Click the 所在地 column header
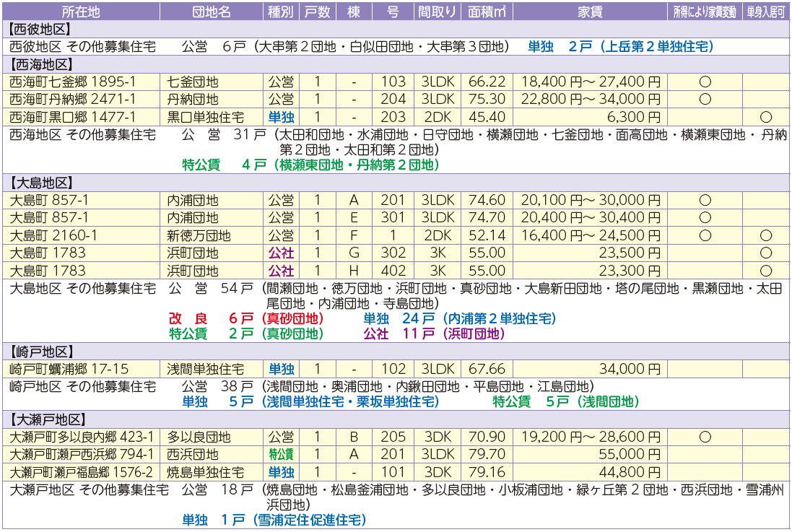792x532 pixels. (81, 12)
